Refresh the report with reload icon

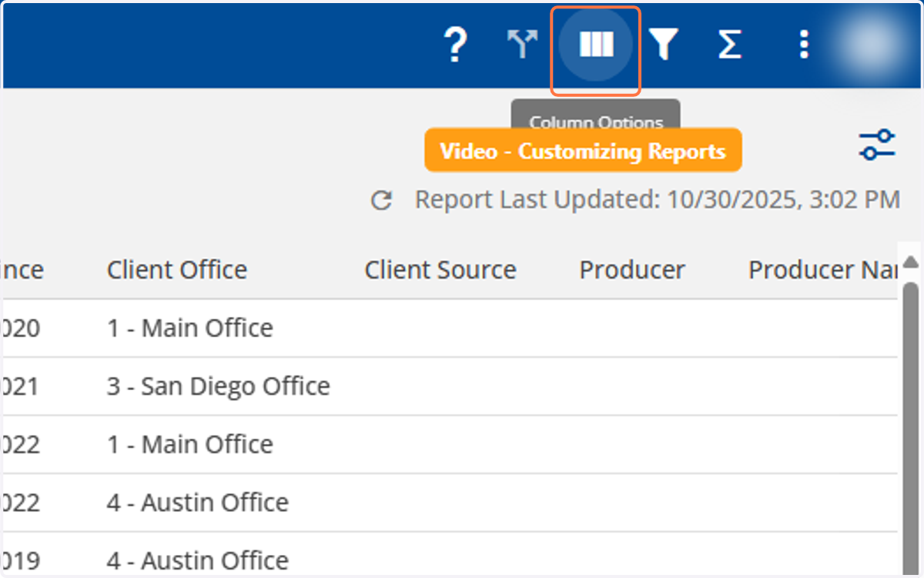click(x=382, y=201)
